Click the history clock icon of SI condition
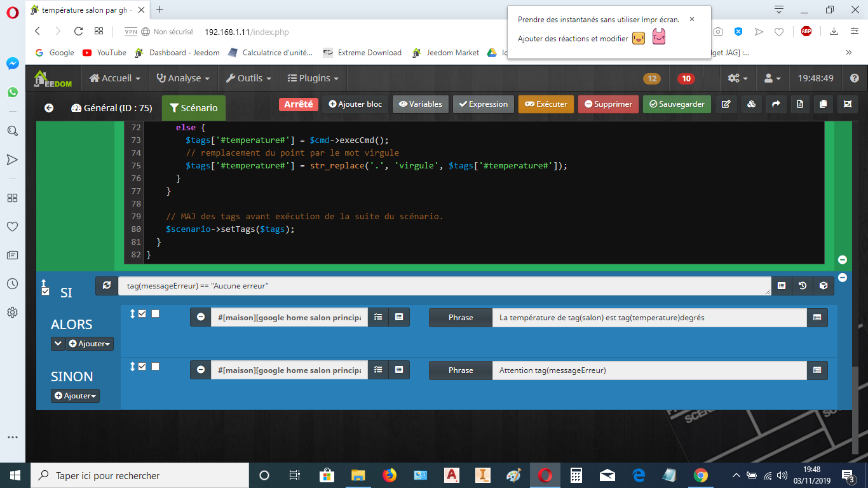 click(803, 286)
